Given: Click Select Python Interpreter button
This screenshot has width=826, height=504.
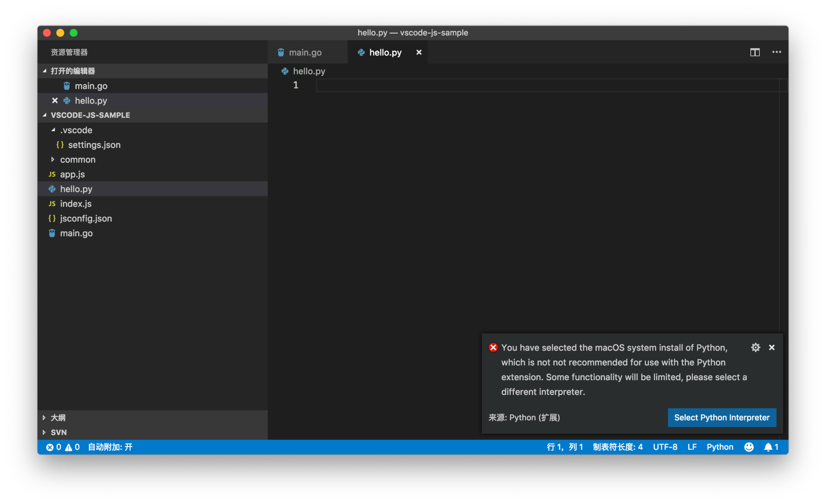Looking at the screenshot, I should [x=721, y=418].
